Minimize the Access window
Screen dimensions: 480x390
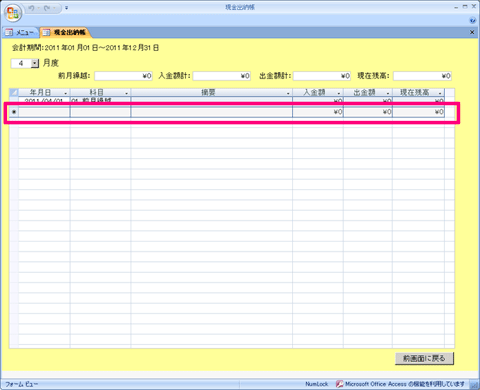[456, 7]
